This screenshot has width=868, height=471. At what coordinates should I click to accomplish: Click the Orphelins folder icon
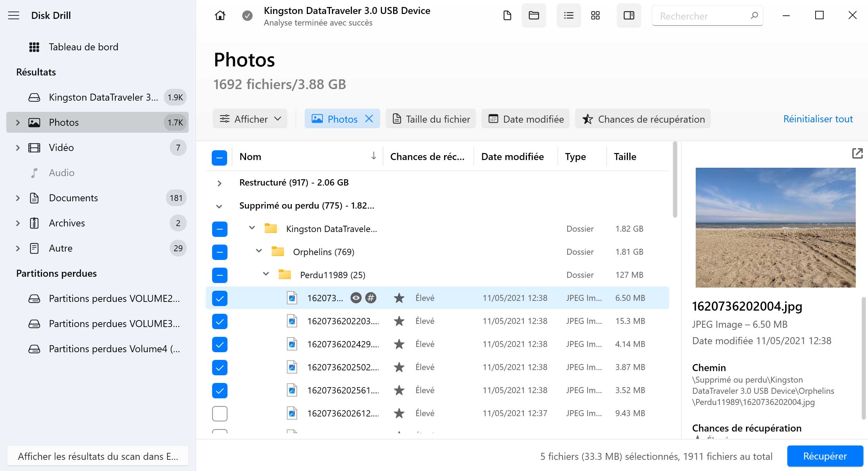tap(278, 252)
